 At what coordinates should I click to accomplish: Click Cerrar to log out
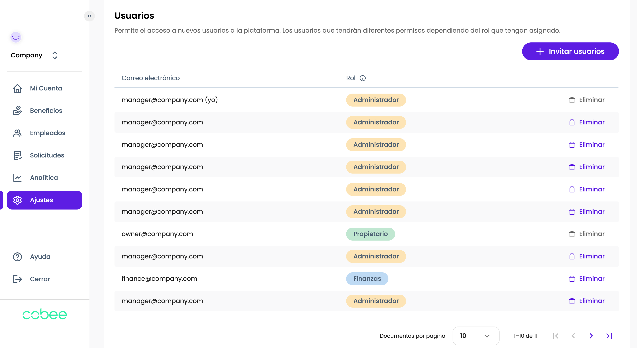tap(40, 279)
